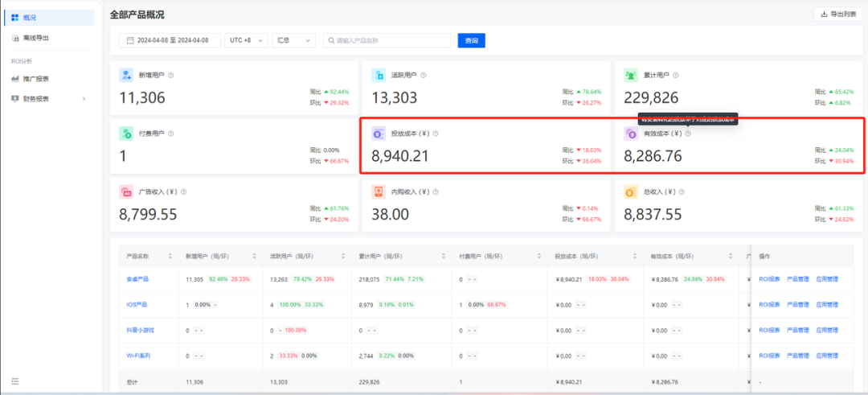Click the help icon next to 广告收入 (¥)

click(x=183, y=191)
